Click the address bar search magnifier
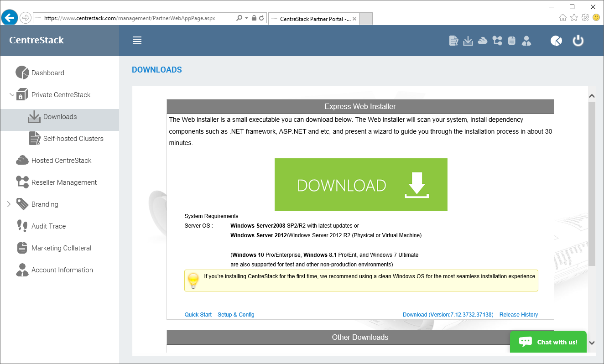604x364 pixels. pyautogui.click(x=240, y=18)
